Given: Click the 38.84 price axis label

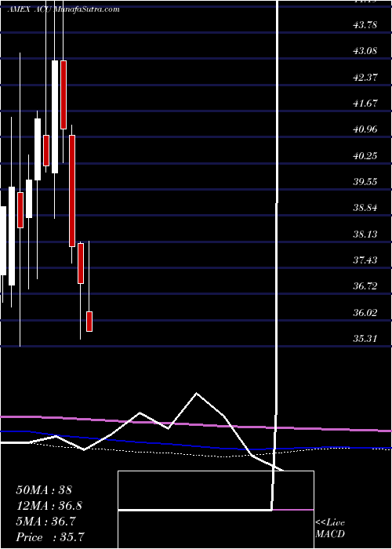Looking at the screenshot, I should tap(365, 208).
